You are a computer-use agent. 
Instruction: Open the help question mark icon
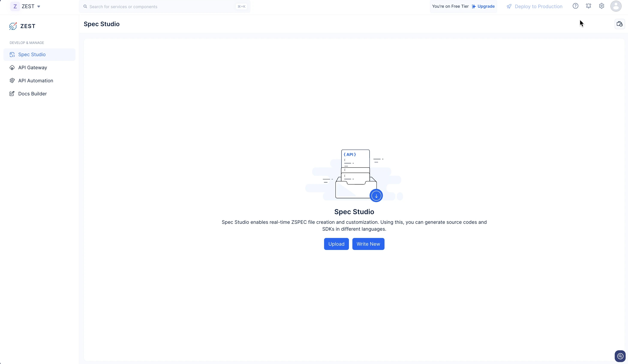[575, 6]
